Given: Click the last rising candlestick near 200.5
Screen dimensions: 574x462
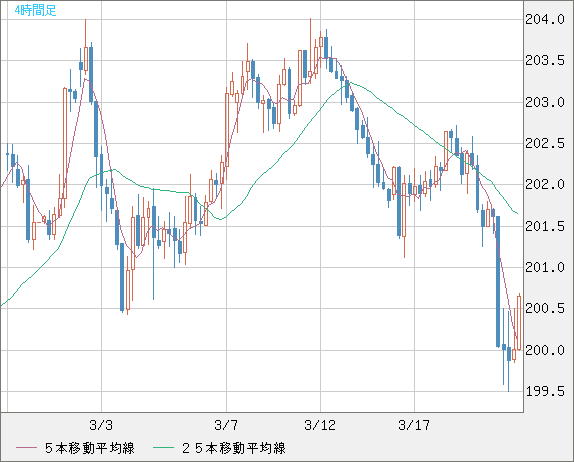Looking at the screenshot, I should pyautogui.click(x=519, y=323).
